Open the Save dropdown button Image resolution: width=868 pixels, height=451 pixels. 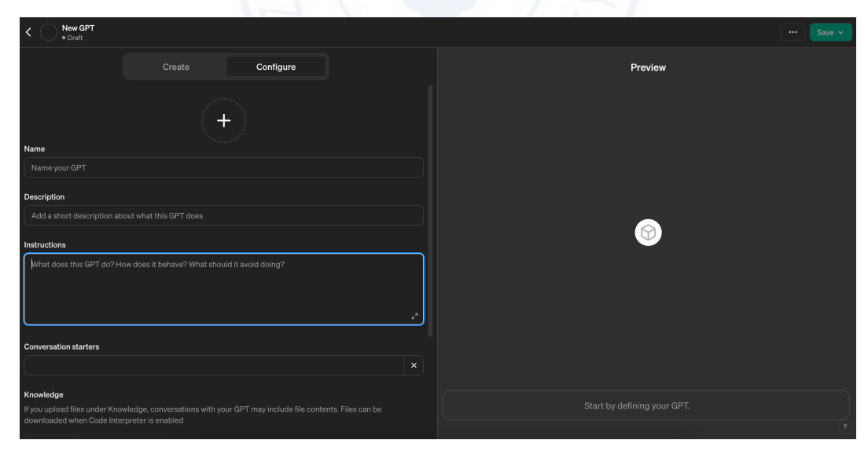coord(830,32)
